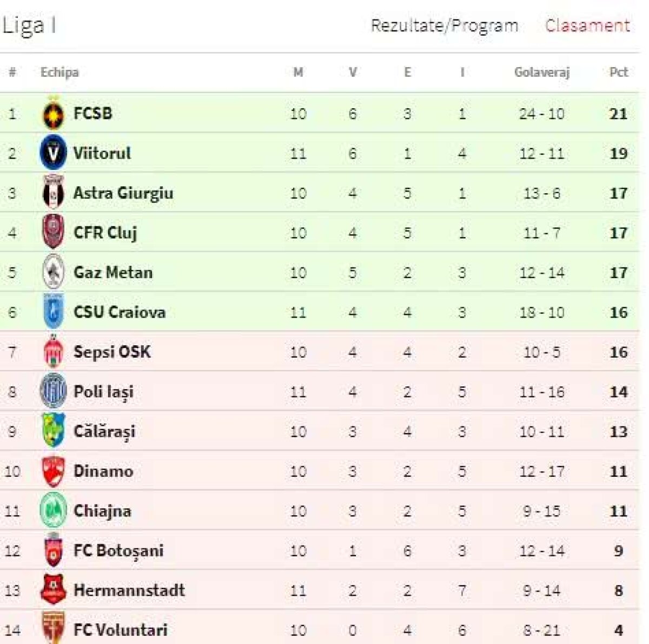Viewport: 649px width, 644px height.
Task: Click the Hermannstadt club crest
Action: pos(54,590)
